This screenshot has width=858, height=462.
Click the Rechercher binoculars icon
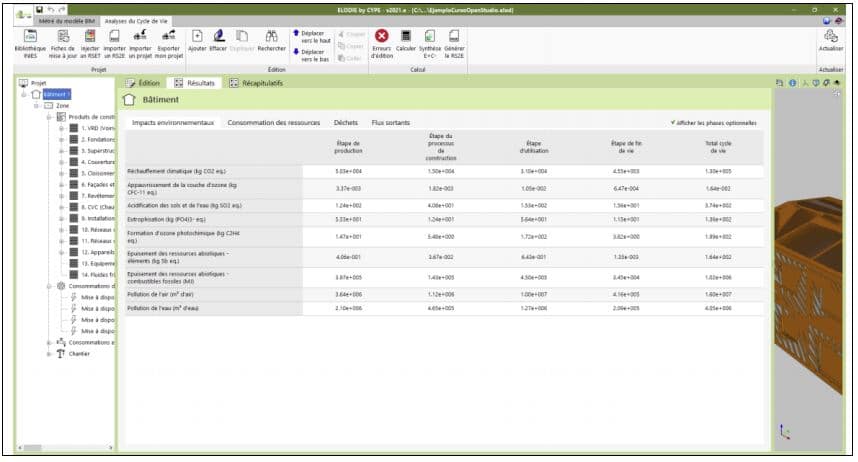coord(270,37)
